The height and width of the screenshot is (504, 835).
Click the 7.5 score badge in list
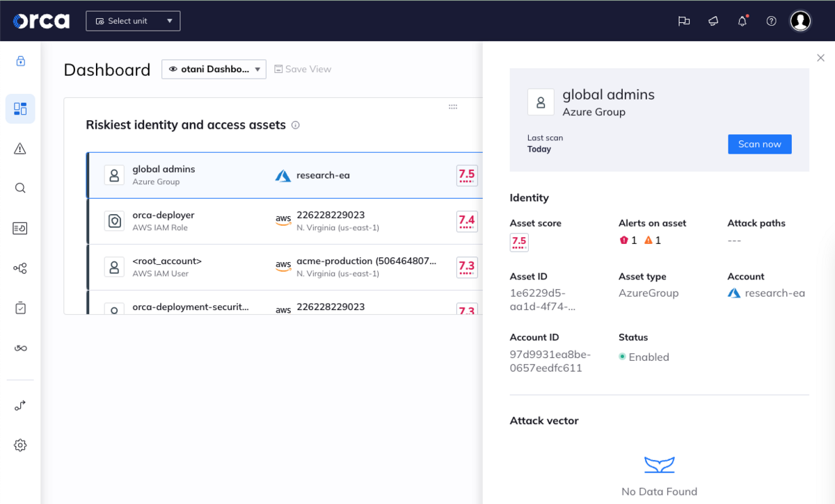[466, 175]
